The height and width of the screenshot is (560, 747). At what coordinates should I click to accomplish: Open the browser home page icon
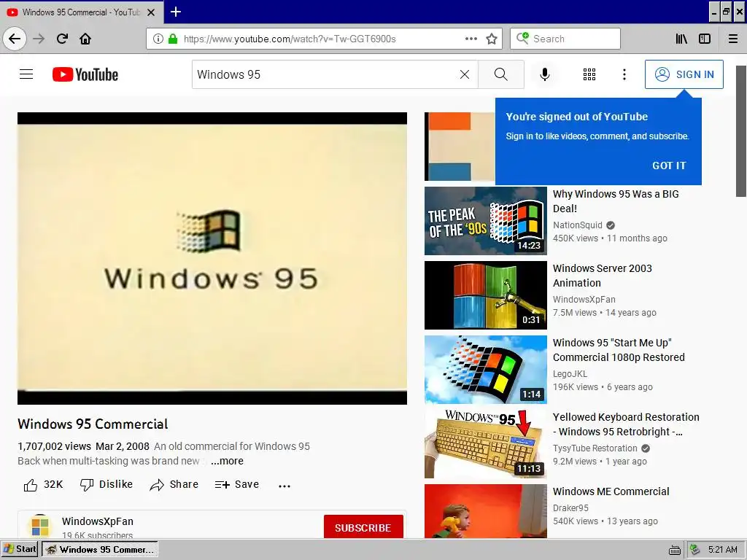(85, 39)
